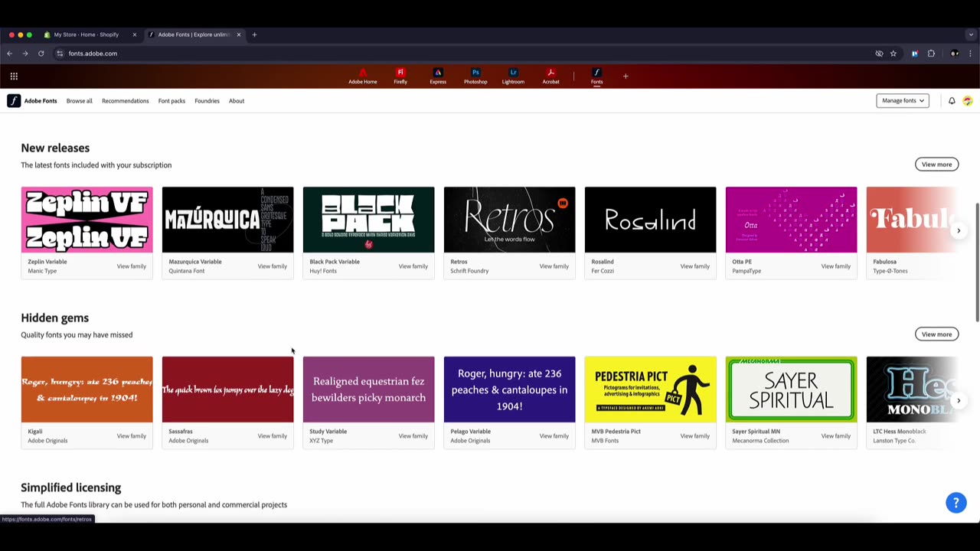This screenshot has width=980, height=551.
Task: Launch Adobe Express from the app bar
Action: coord(438,77)
